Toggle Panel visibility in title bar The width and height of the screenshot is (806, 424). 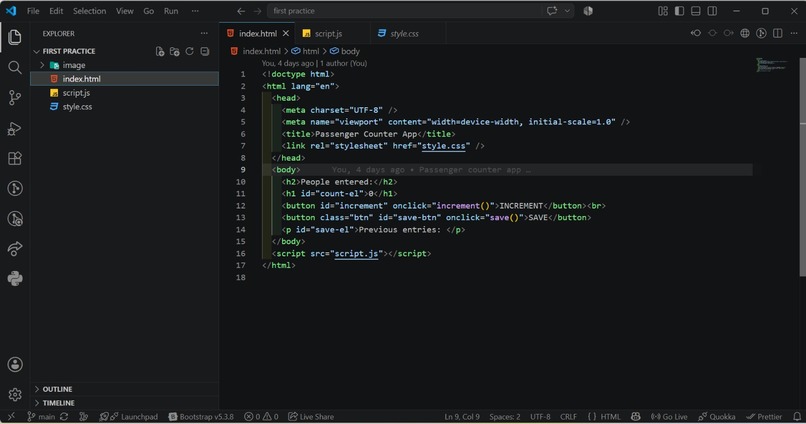click(695, 11)
